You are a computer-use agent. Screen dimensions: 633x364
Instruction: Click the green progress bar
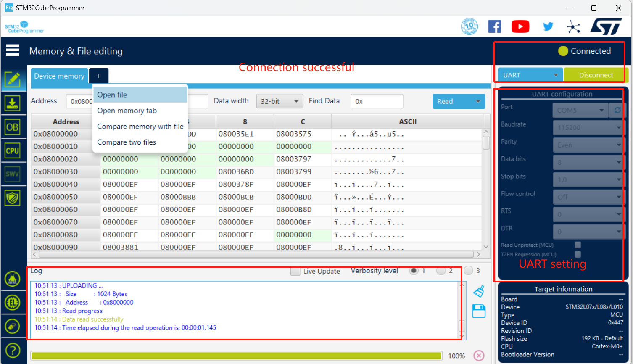pos(237,356)
